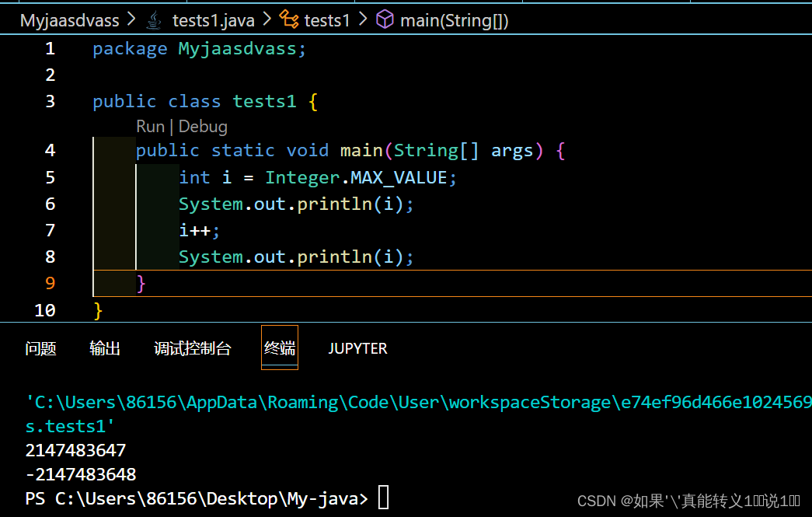The image size is (812, 517).
Task: Switch to 调试控制台 debug console tab
Action: [192, 348]
